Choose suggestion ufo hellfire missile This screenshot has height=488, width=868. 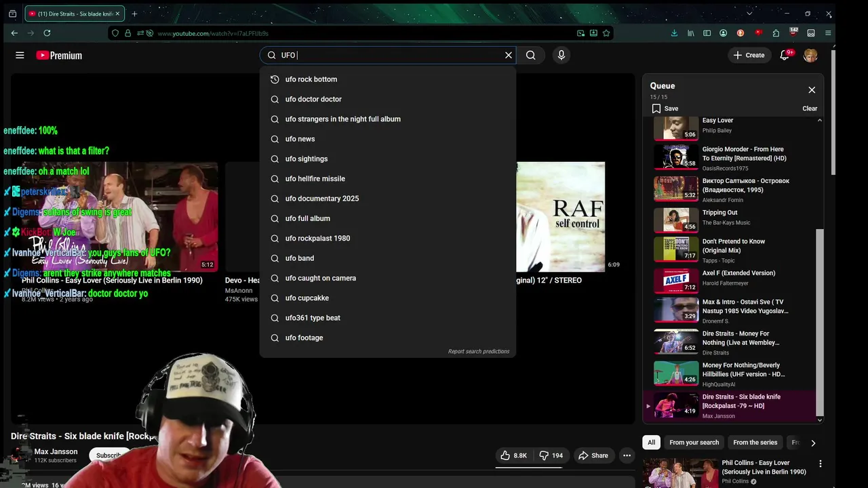tap(388, 179)
